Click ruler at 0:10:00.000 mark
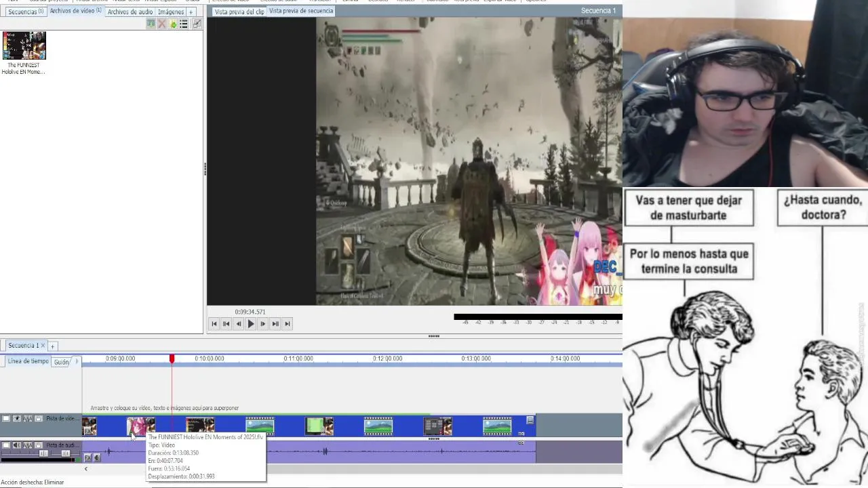This screenshot has height=488, width=868. [x=209, y=359]
